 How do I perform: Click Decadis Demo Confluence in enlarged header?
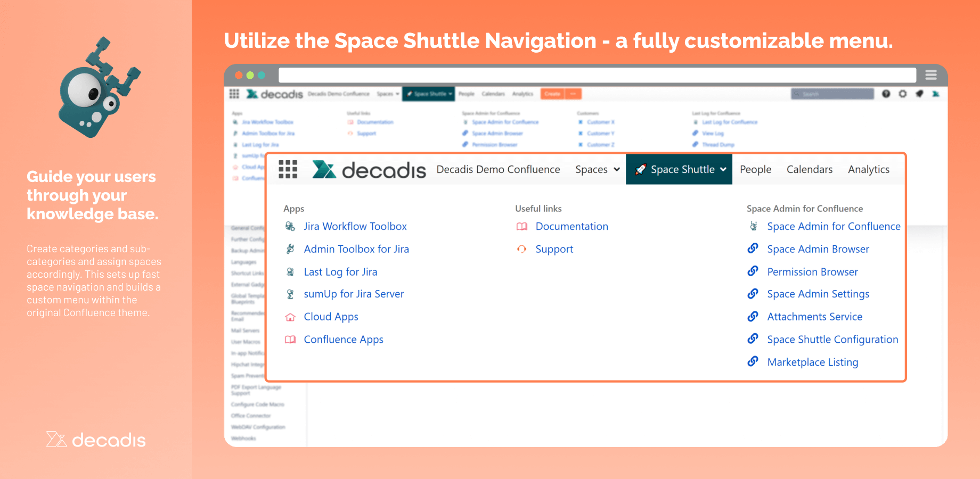(498, 169)
